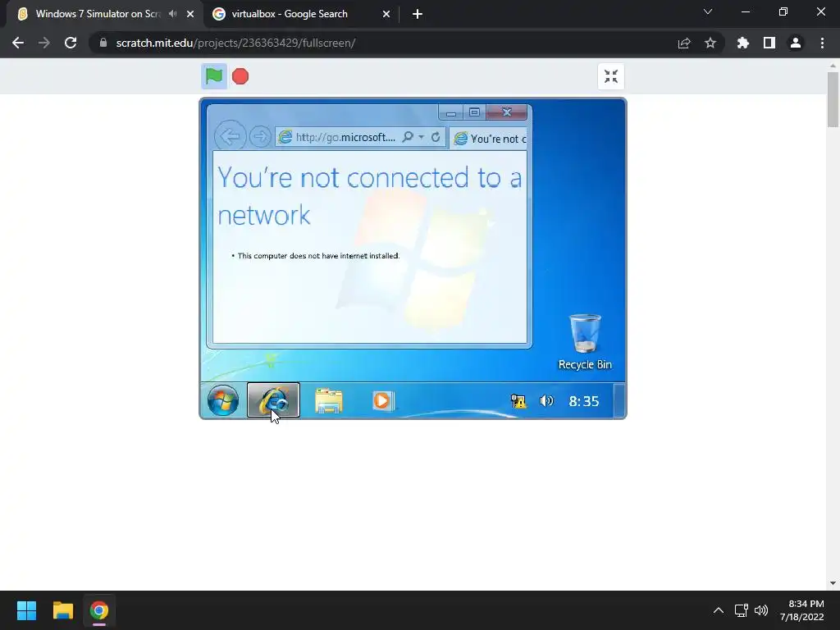The image size is (840, 630).
Task: Click the simulated network warning tray icon
Action: 518,400
